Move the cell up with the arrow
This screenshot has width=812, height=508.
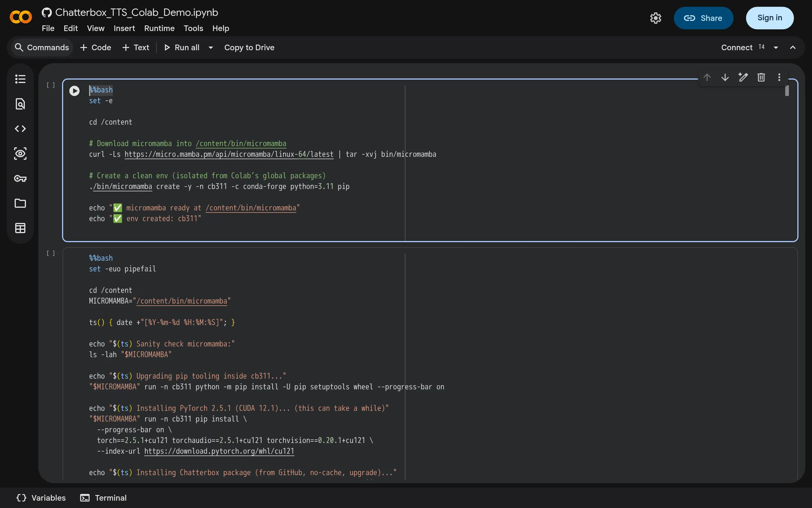point(707,77)
